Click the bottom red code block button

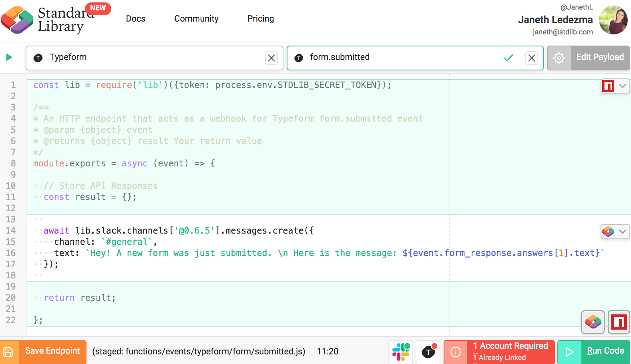(x=619, y=322)
